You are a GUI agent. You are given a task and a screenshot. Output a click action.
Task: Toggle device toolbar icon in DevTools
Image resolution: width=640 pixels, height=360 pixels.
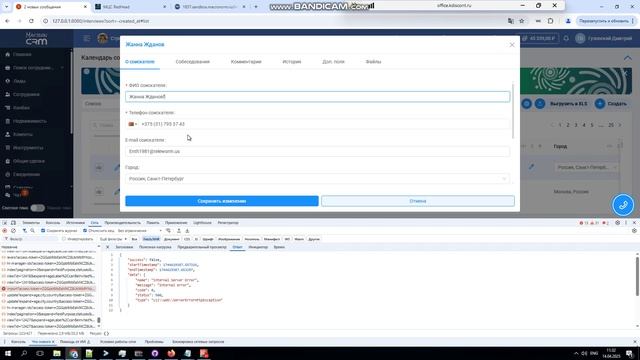[13, 223]
